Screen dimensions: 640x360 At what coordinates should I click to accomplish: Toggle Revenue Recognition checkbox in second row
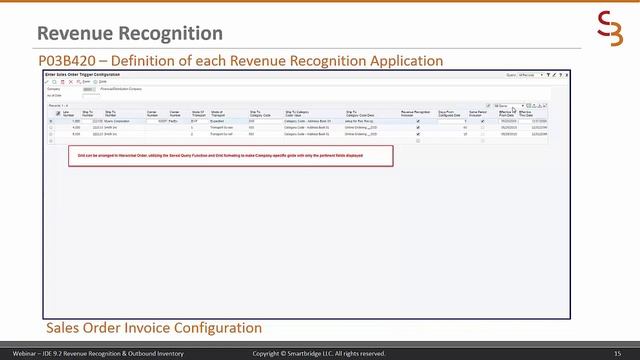pyautogui.click(x=418, y=128)
